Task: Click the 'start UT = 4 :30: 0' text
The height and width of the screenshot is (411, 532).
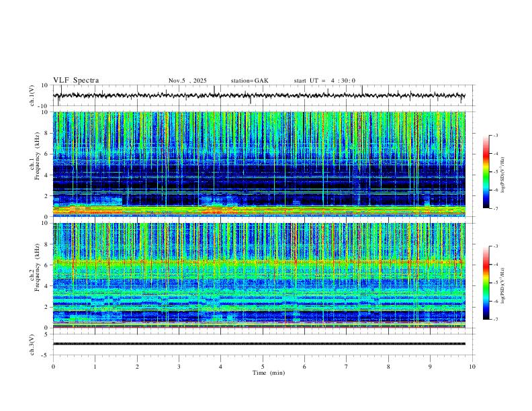Action: pyautogui.click(x=324, y=81)
